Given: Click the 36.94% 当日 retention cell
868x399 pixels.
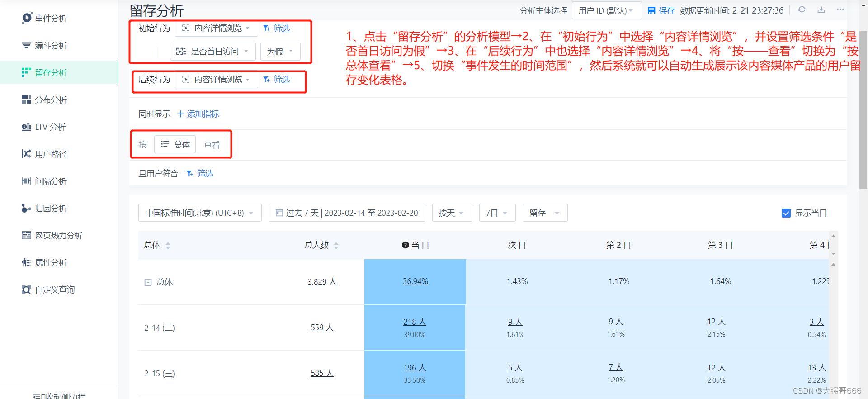Looking at the screenshot, I should tap(415, 281).
